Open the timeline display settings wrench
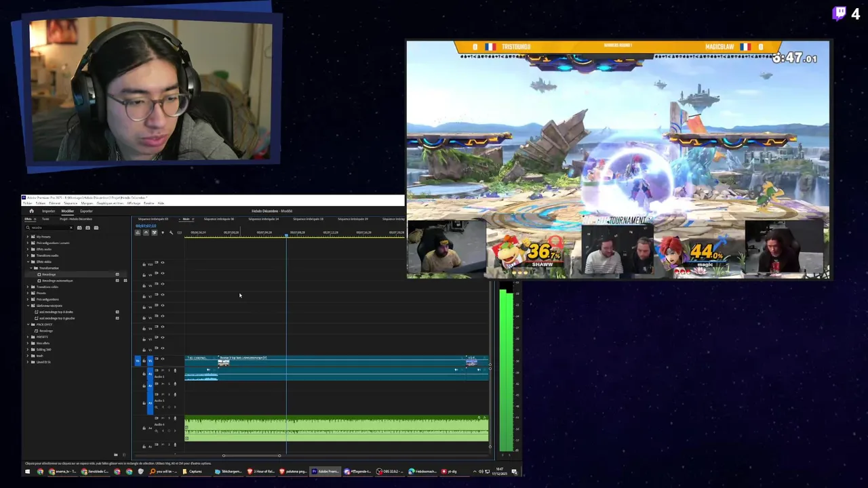 coord(171,232)
